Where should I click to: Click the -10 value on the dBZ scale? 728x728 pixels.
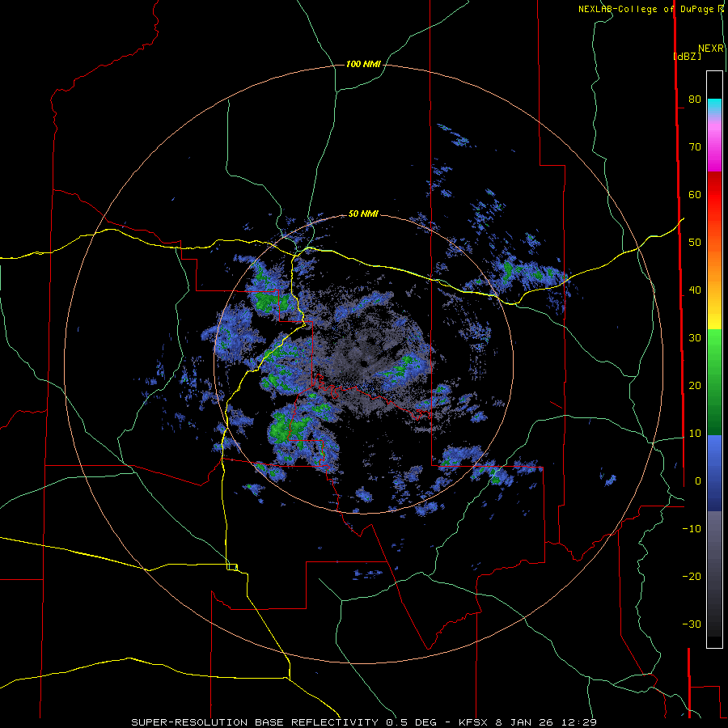692,529
